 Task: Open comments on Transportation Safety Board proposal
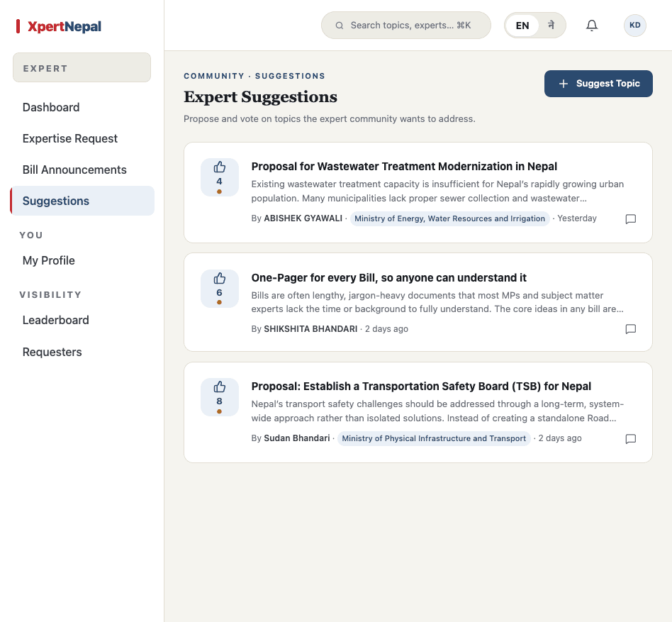tap(630, 439)
